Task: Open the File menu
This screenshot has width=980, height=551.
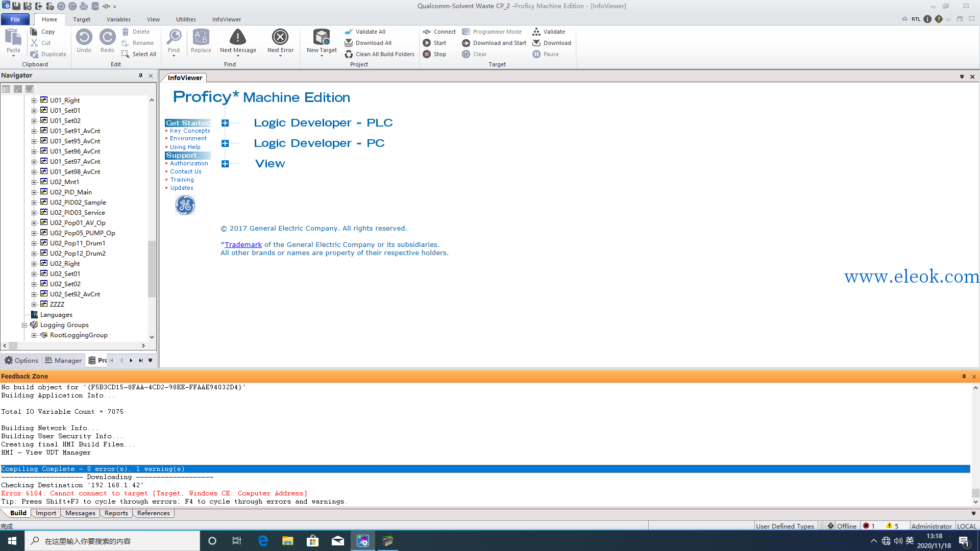Action: (15, 19)
